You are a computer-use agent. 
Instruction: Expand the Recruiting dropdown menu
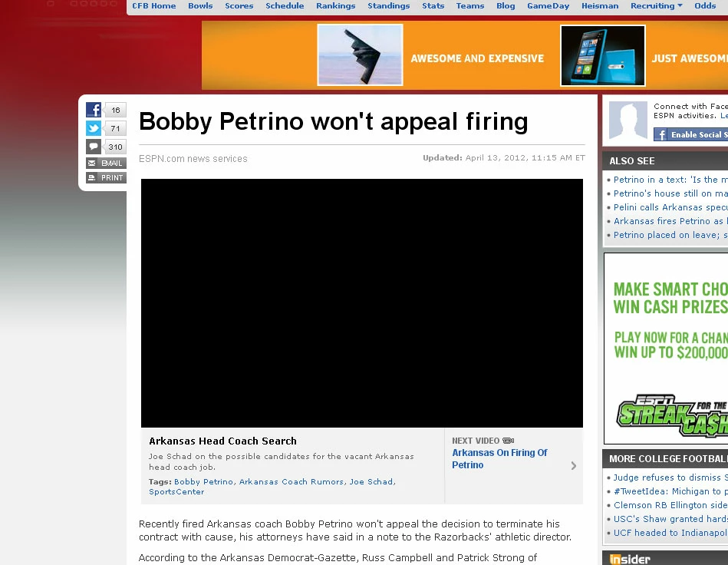coord(656,5)
